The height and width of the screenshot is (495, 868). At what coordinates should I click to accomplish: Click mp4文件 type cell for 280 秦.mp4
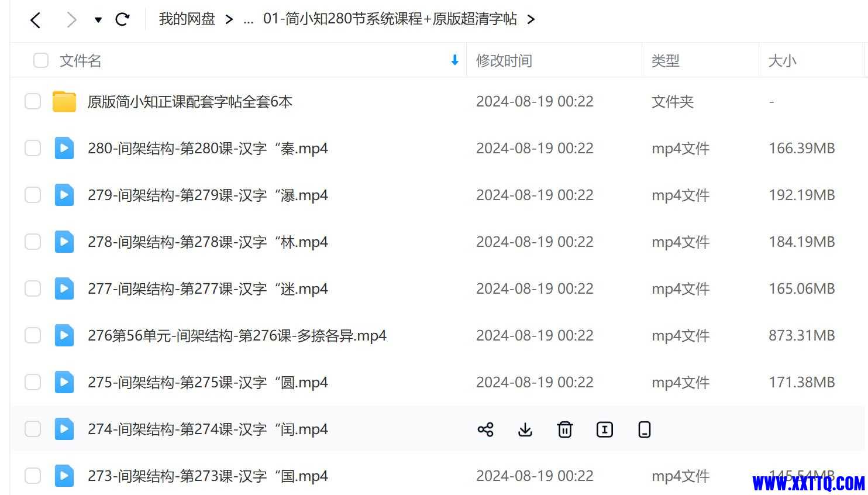click(x=681, y=149)
